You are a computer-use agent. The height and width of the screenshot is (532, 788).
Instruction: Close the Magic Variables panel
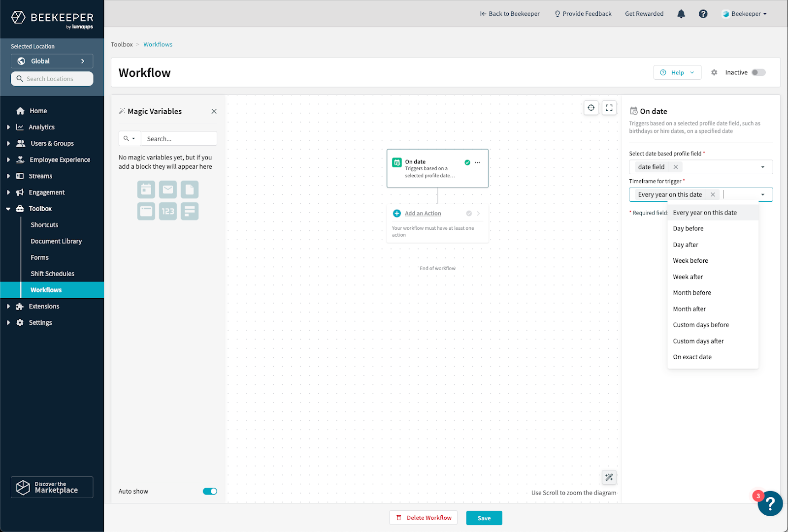[x=214, y=111]
